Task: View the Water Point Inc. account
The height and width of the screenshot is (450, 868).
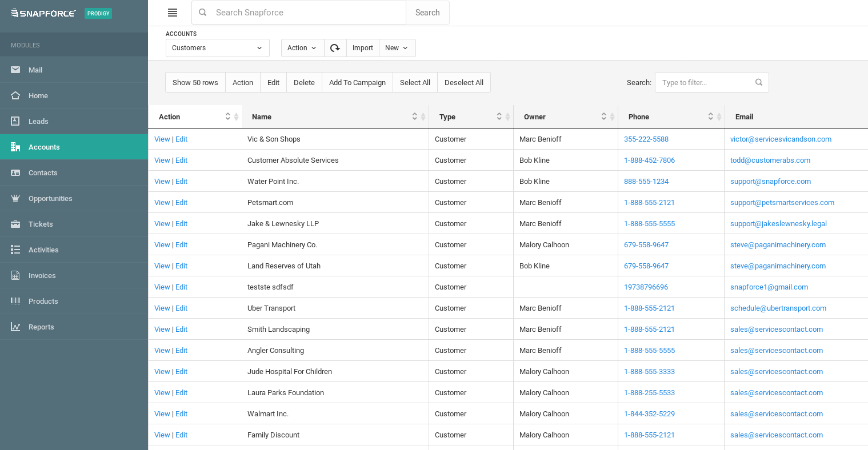Action: click(162, 181)
